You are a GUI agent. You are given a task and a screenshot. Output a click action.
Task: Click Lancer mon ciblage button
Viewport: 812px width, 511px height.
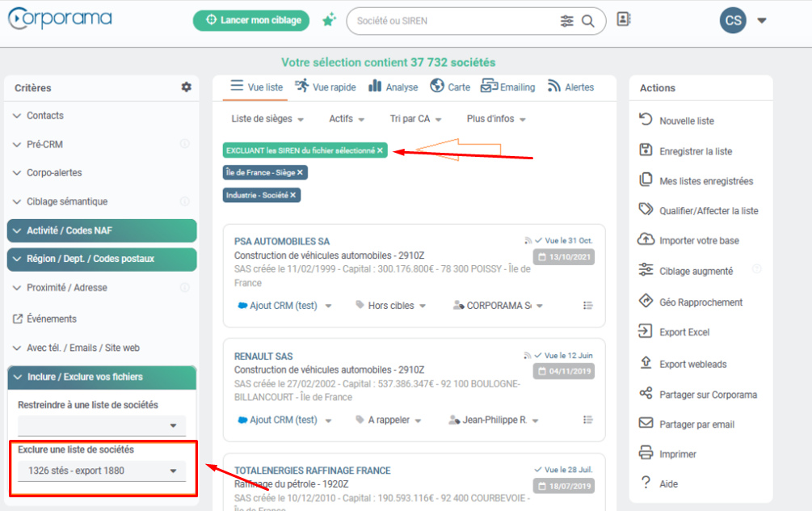pos(251,20)
